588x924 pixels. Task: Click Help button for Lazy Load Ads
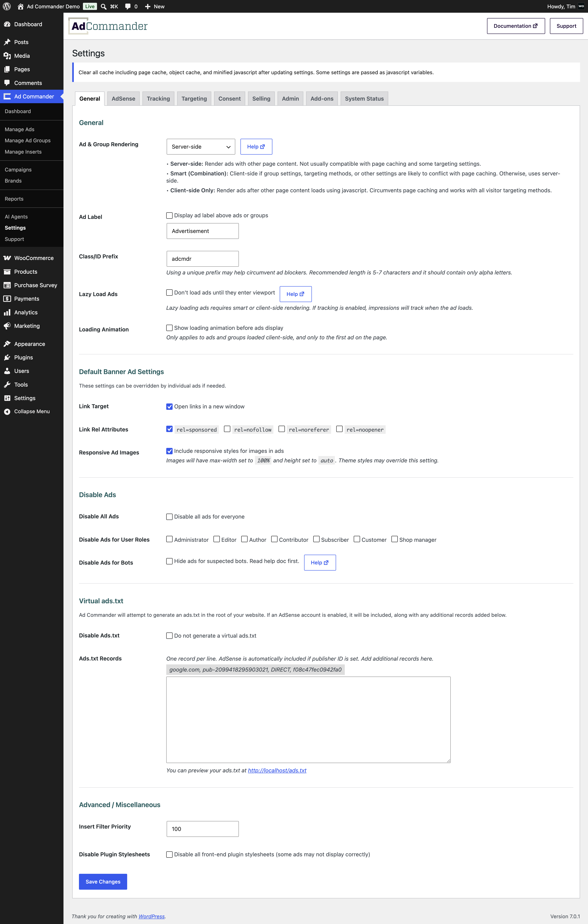[295, 294]
